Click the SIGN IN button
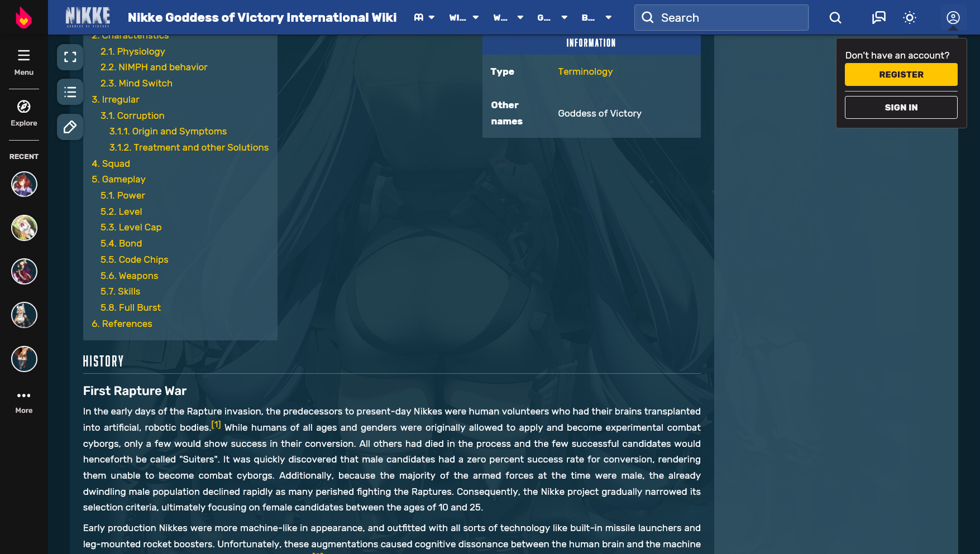 point(901,107)
